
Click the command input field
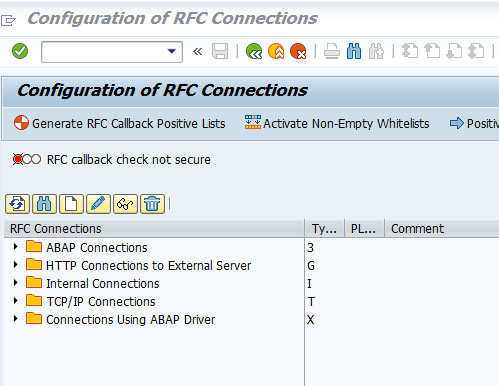(103, 52)
